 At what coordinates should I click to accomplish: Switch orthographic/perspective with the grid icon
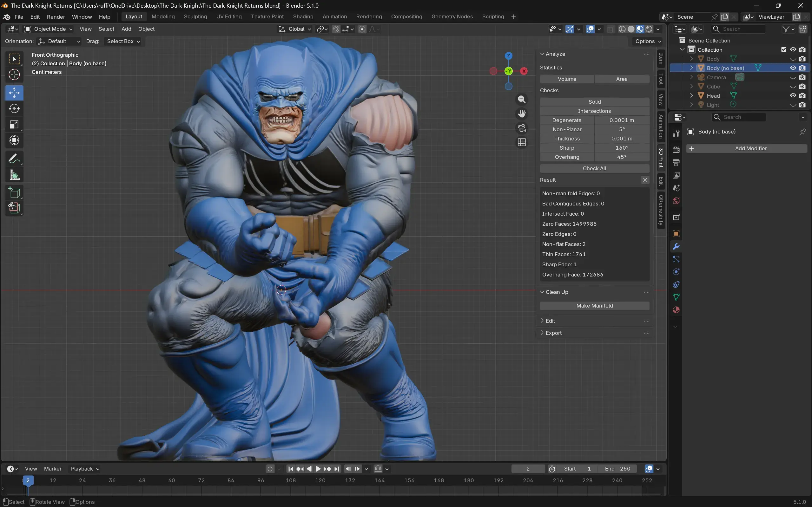[522, 142]
